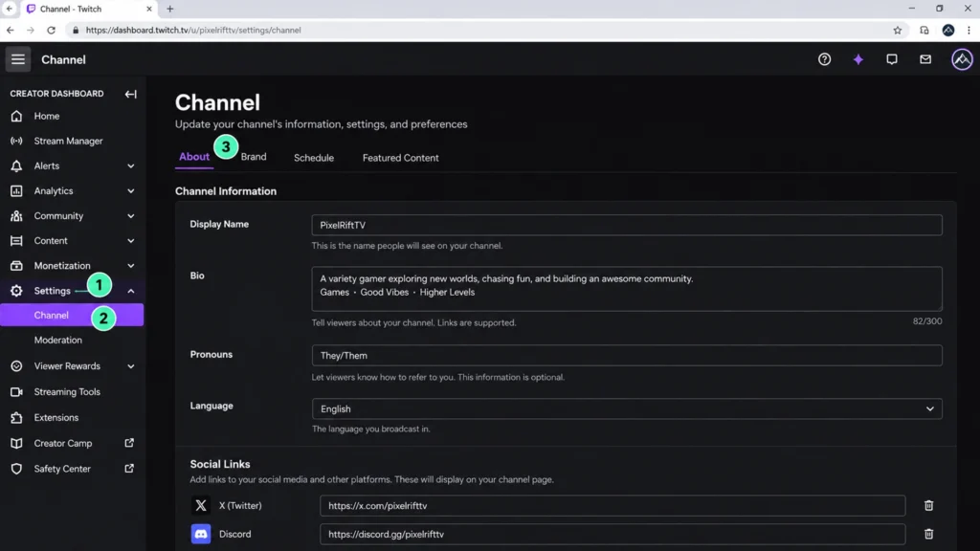This screenshot has width=980, height=551.
Task: Open the whispers chat bubble icon
Action: (892, 59)
